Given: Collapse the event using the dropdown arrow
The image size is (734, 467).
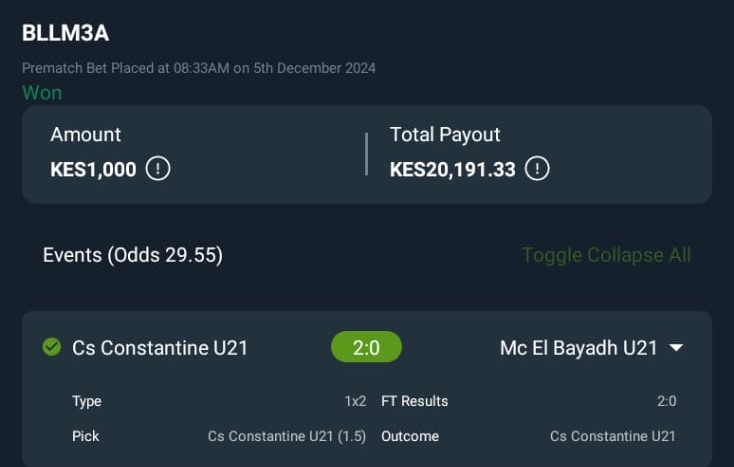Looking at the screenshot, I should coord(676,348).
